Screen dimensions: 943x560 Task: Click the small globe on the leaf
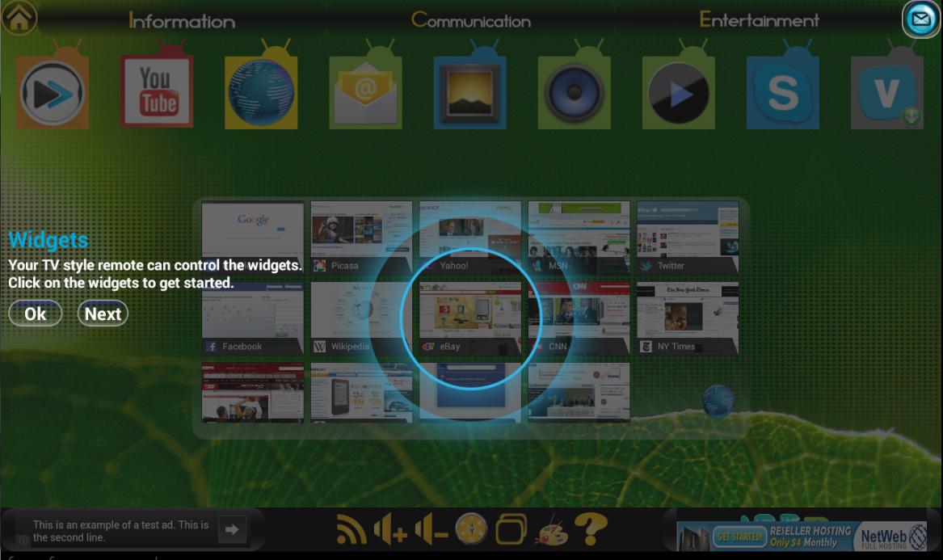coord(718,401)
